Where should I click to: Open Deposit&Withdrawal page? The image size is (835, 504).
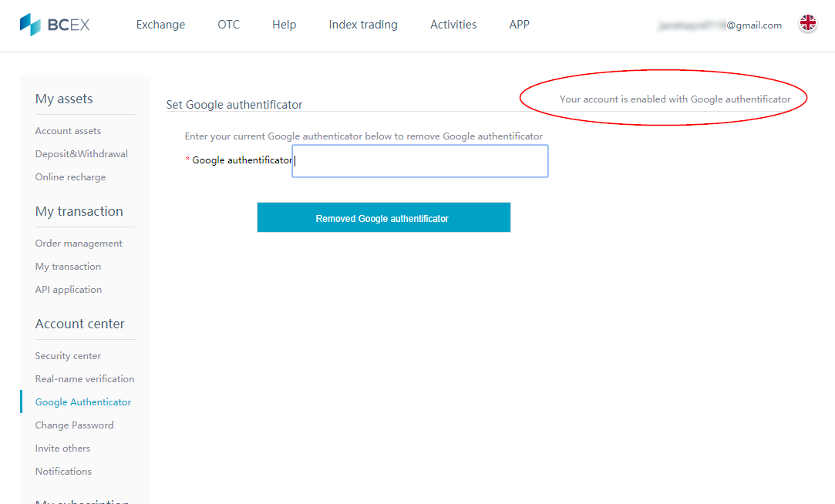(82, 154)
